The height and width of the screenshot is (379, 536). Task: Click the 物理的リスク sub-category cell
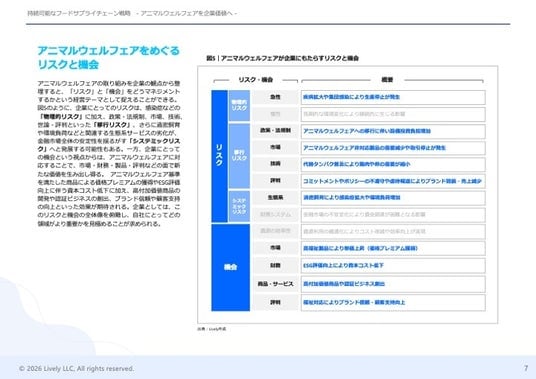coord(239,105)
